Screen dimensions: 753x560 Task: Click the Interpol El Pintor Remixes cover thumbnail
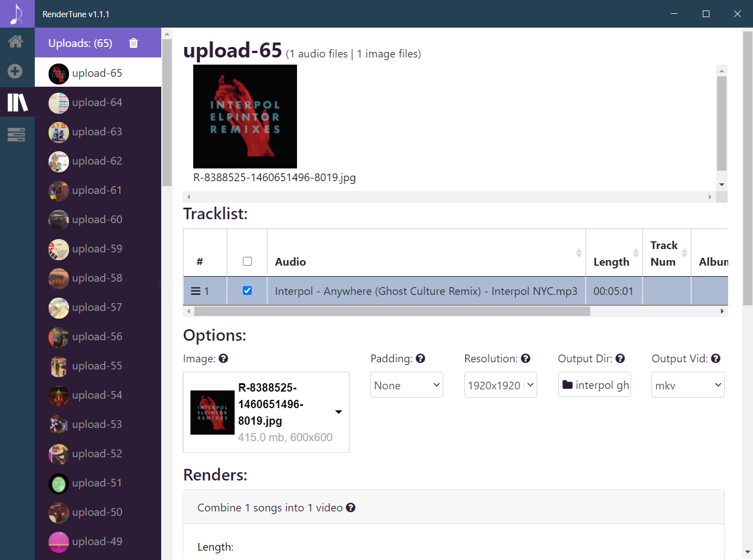(x=245, y=117)
